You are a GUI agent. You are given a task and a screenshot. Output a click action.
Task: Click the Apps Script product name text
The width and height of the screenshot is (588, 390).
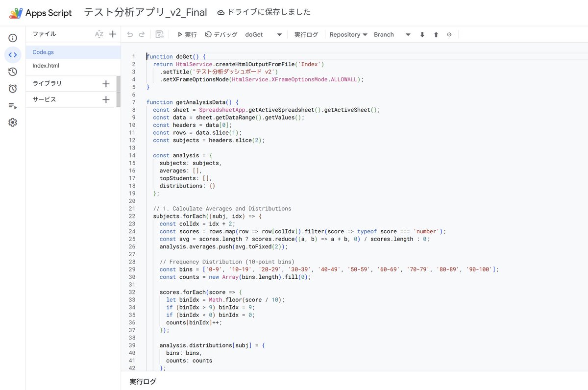tap(49, 13)
